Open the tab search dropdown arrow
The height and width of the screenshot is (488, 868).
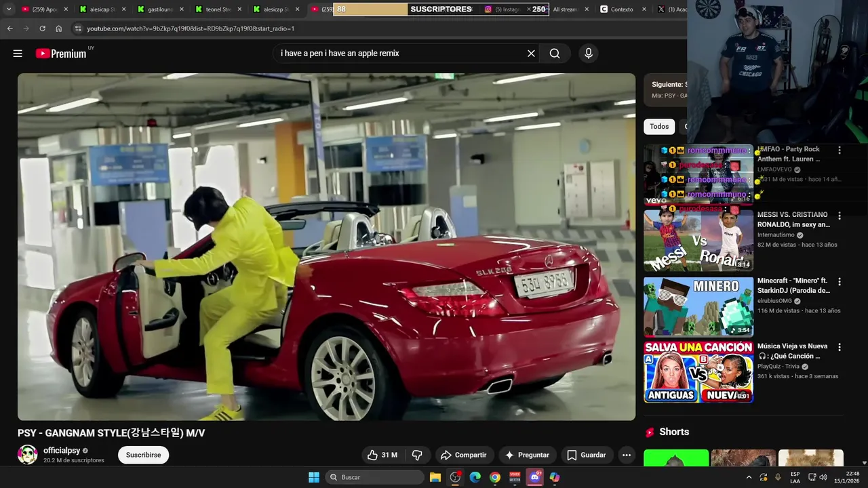(x=9, y=9)
